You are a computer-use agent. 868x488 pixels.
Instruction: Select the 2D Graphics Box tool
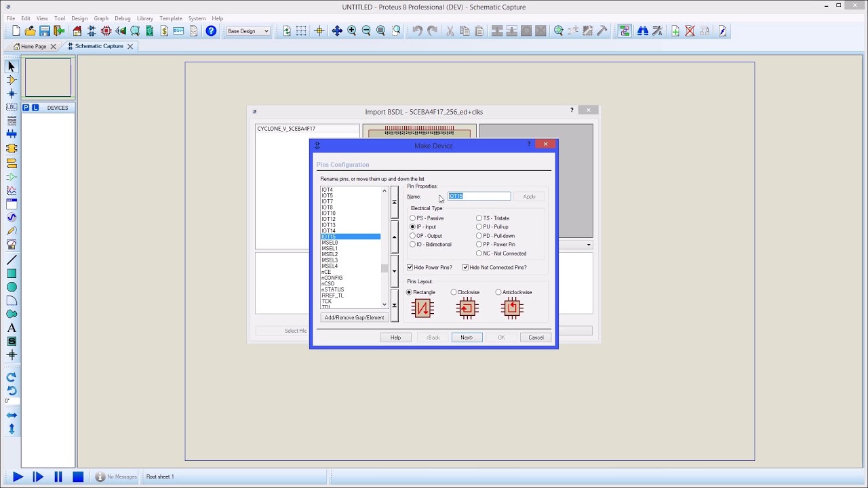(12, 274)
